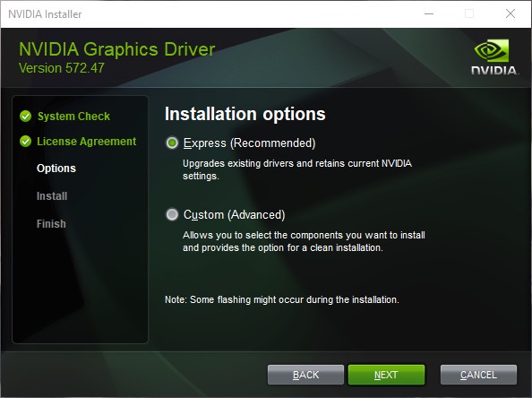Screen dimensions: 532x398
Task: Select the Install step in sidebar
Action: pos(52,196)
